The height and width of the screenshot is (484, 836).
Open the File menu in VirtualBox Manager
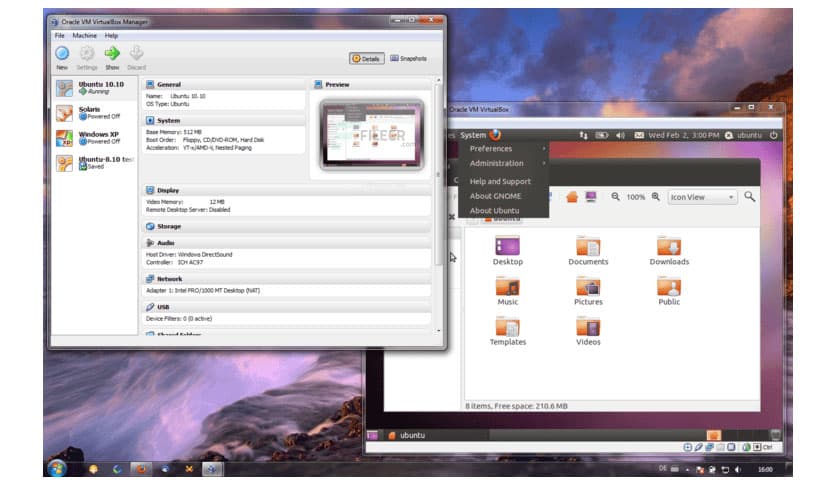point(60,36)
